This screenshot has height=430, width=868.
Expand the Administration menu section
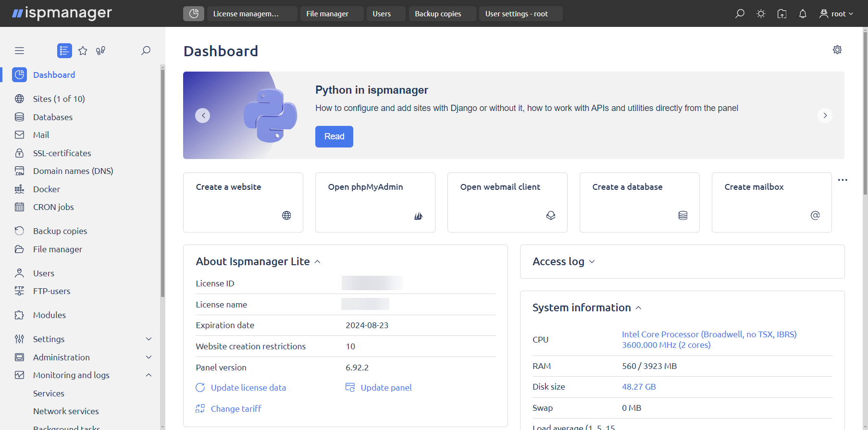coord(149,357)
